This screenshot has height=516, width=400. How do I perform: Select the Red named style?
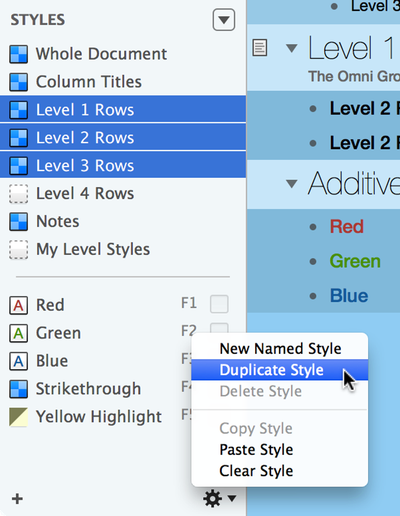click(123, 305)
